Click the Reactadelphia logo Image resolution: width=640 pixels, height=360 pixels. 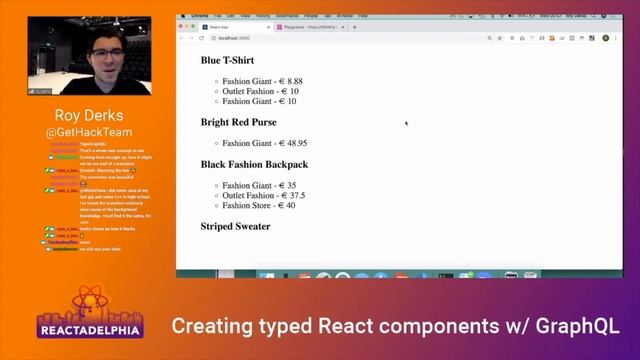tap(90, 312)
